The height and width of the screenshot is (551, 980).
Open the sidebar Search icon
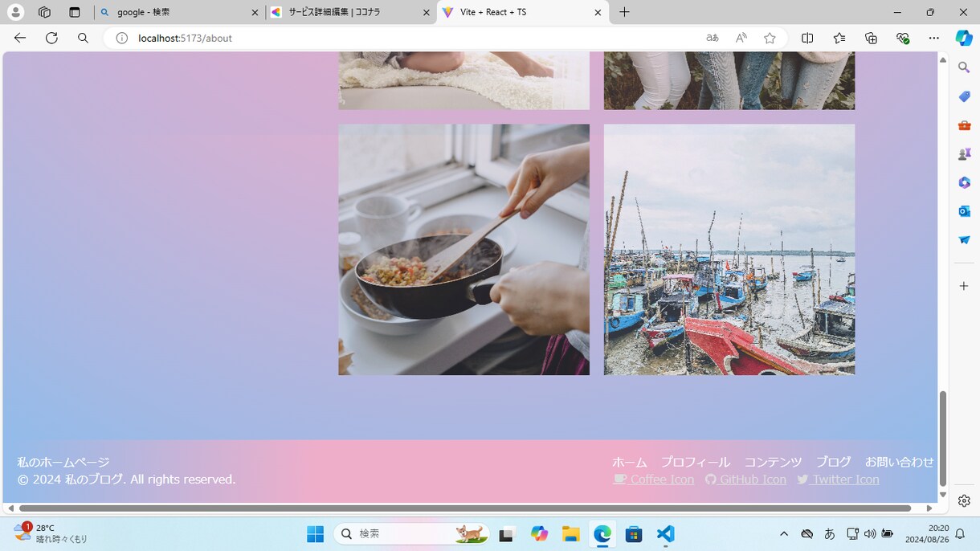point(964,67)
